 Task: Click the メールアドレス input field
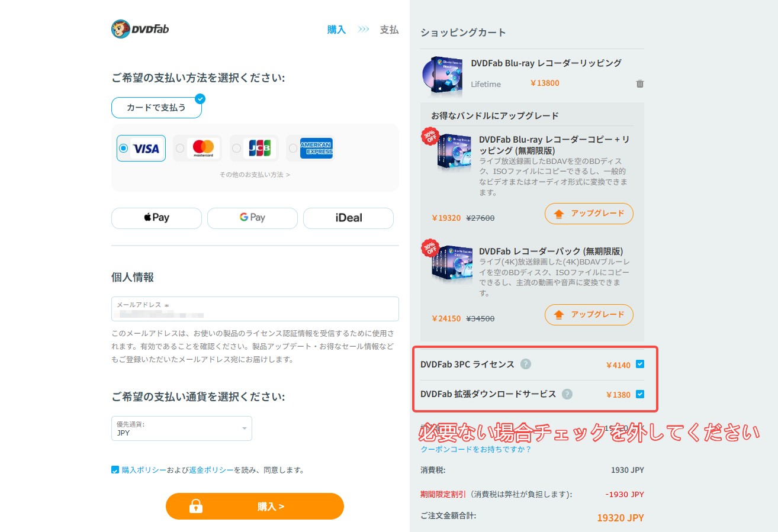tap(255, 309)
